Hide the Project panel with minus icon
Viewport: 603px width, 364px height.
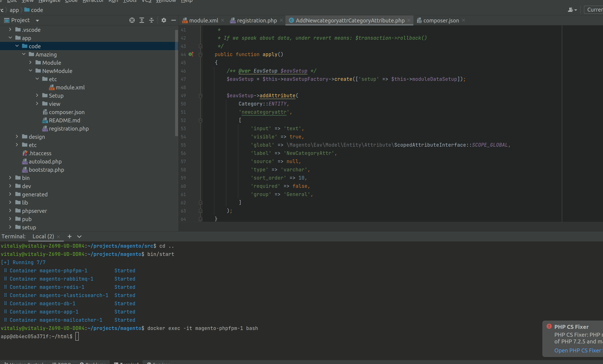(174, 20)
